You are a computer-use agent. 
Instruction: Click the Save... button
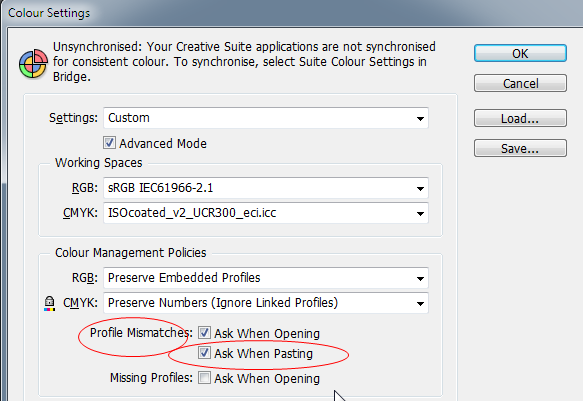pos(520,148)
